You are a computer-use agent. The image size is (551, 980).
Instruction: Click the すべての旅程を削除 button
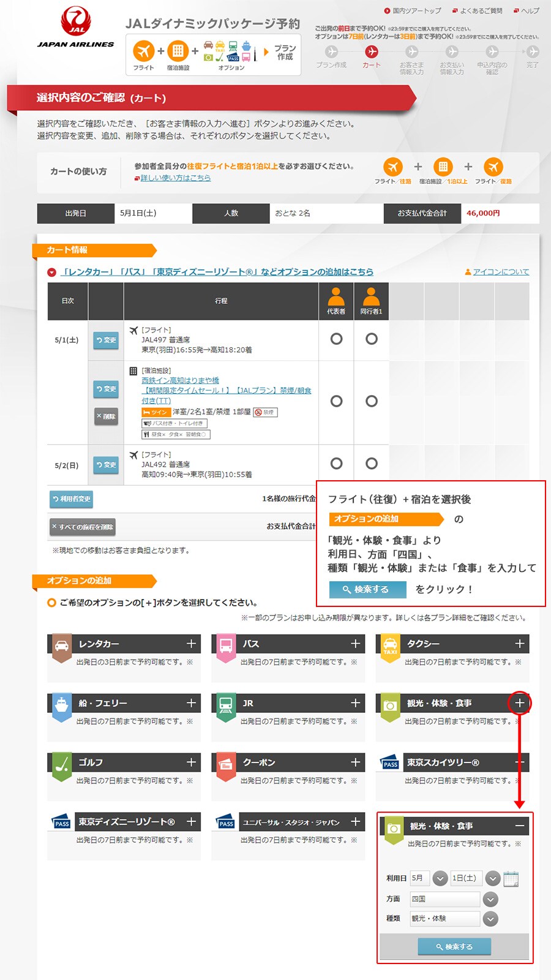click(83, 527)
